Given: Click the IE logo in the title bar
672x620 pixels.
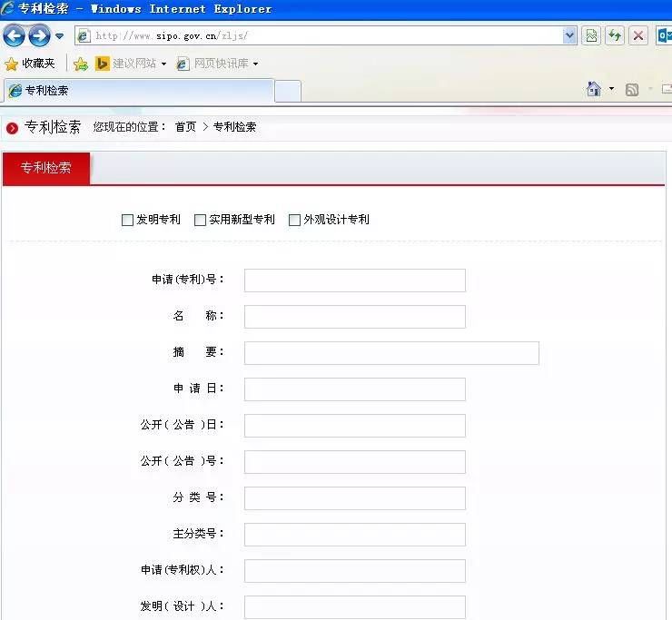Looking at the screenshot, I should 7,8.
